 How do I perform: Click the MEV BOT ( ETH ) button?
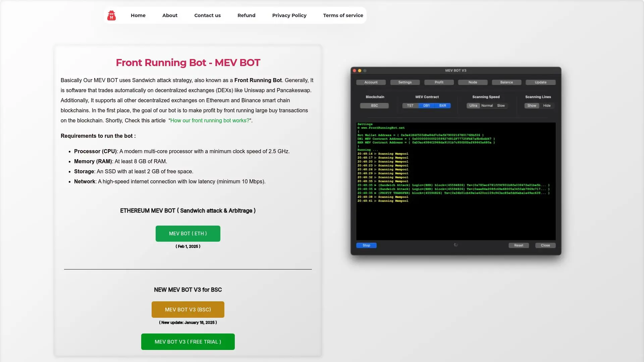point(188,234)
